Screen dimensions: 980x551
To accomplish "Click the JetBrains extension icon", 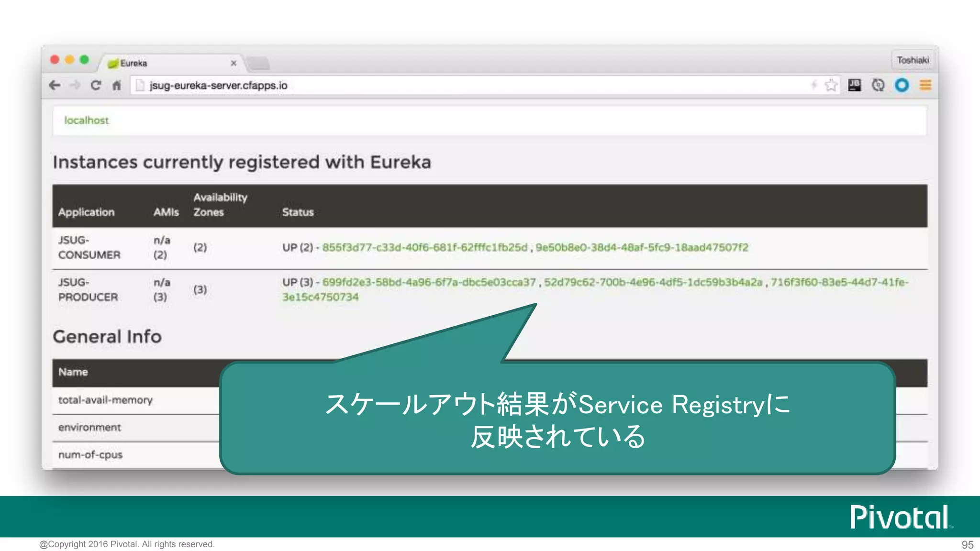I will click(854, 85).
